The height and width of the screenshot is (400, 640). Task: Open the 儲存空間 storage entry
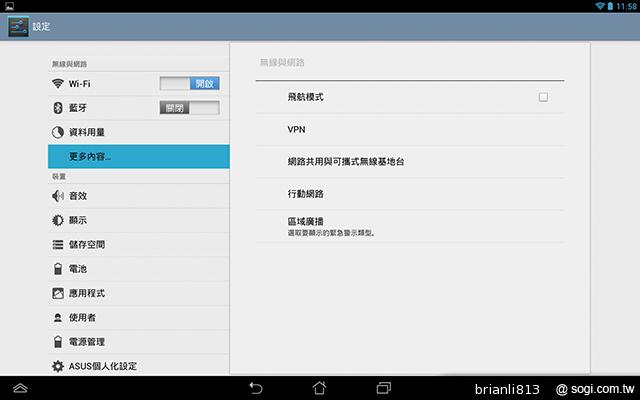(x=139, y=245)
